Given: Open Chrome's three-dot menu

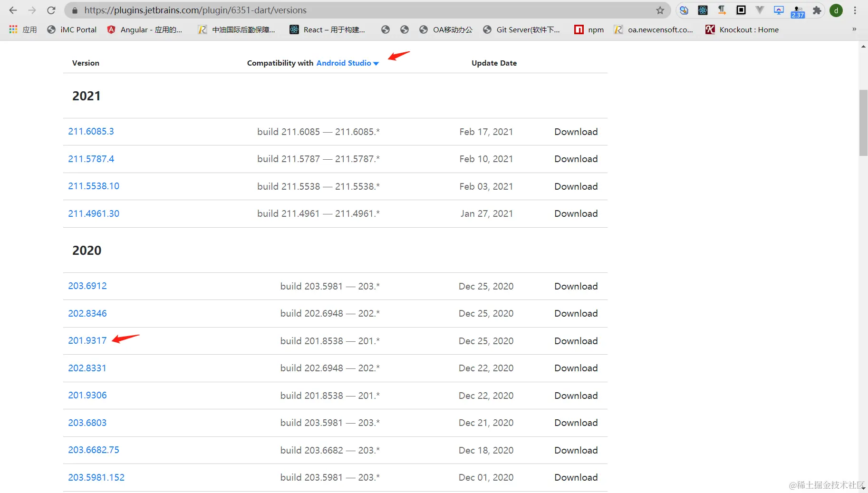Looking at the screenshot, I should pos(855,10).
